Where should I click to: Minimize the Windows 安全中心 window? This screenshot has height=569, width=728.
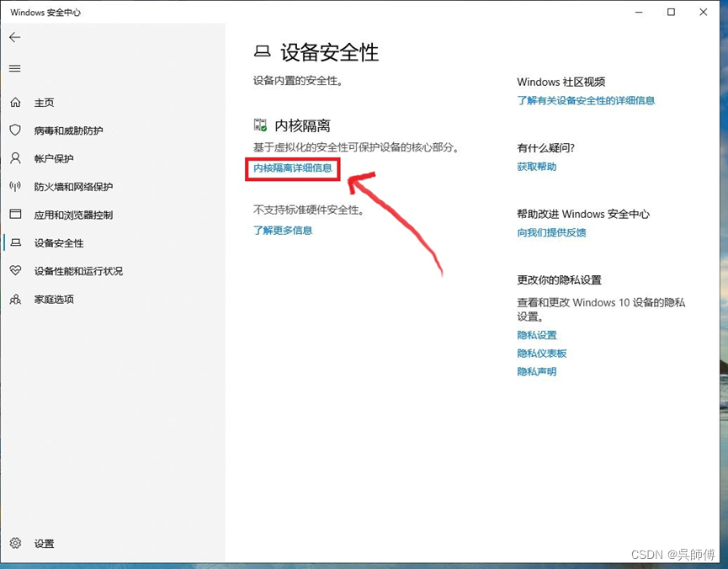point(640,12)
